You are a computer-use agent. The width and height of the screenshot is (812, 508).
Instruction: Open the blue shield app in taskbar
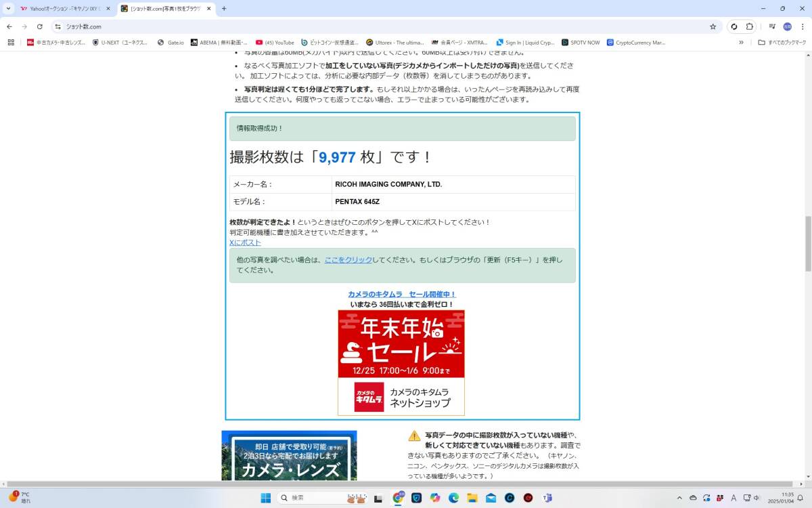click(417, 498)
